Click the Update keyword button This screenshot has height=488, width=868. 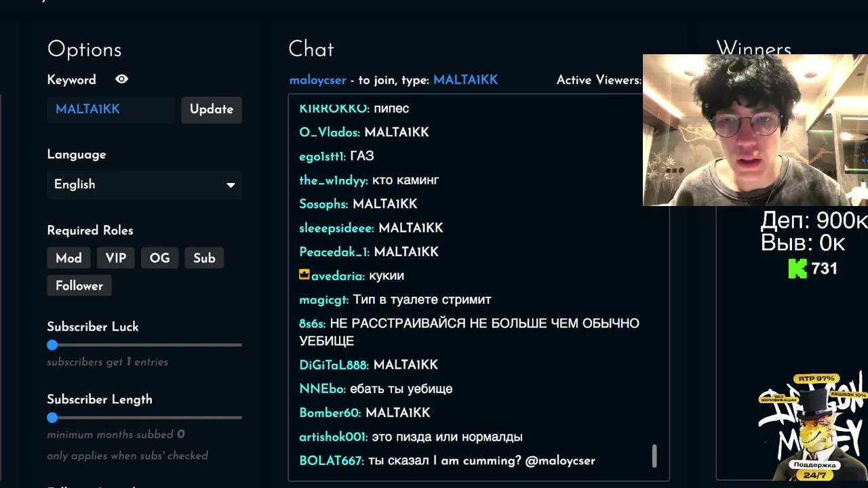tap(212, 109)
